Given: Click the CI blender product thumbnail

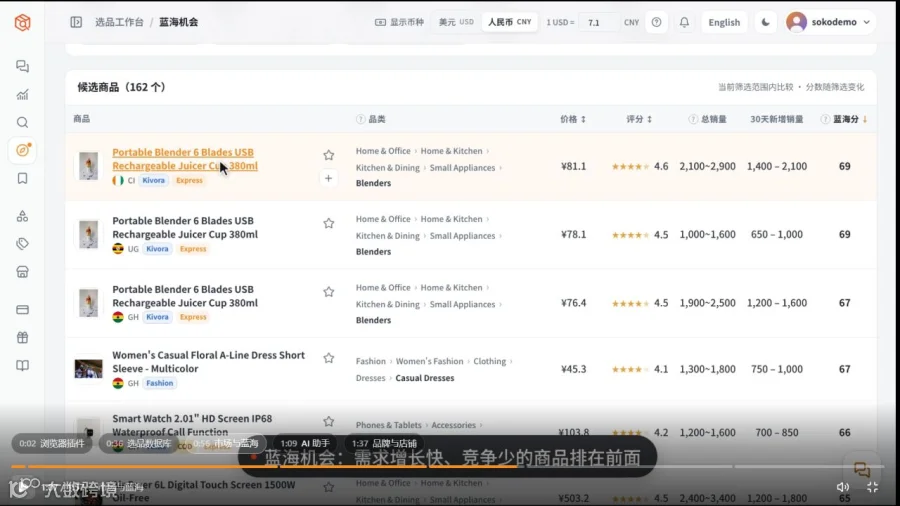Looking at the screenshot, I should 88,166.
